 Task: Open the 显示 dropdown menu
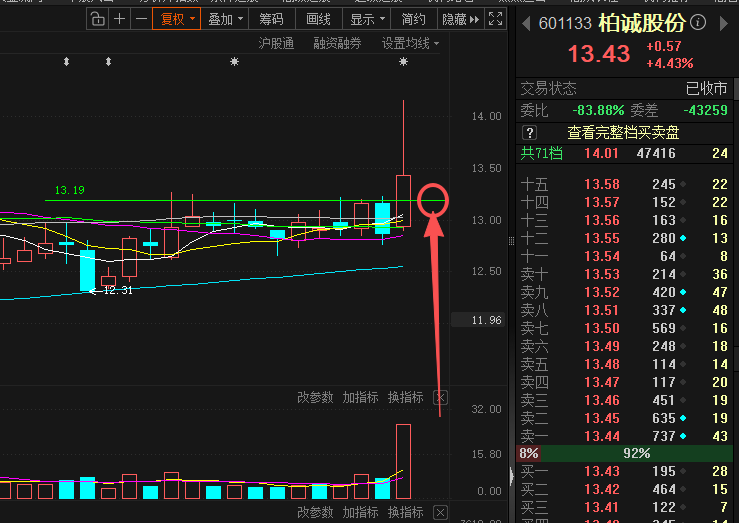(366, 19)
